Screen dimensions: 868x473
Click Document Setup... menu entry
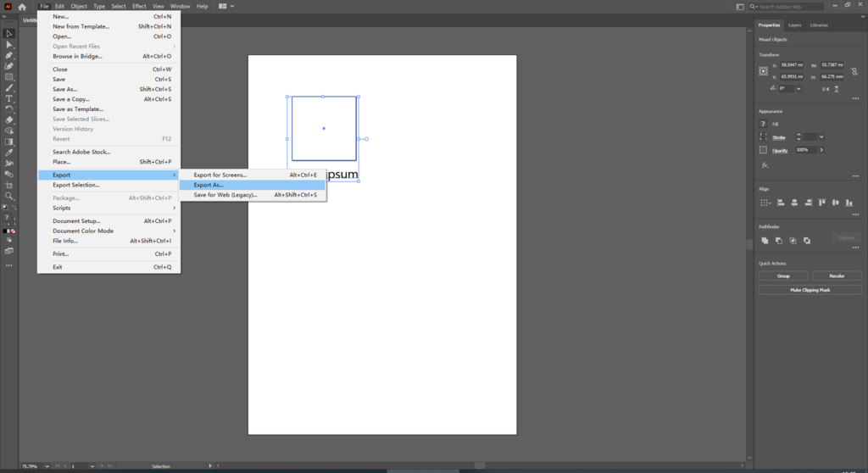109,221
